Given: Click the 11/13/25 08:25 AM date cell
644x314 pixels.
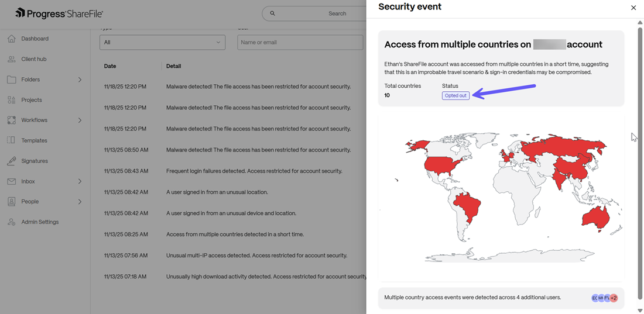Looking at the screenshot, I should (126, 234).
